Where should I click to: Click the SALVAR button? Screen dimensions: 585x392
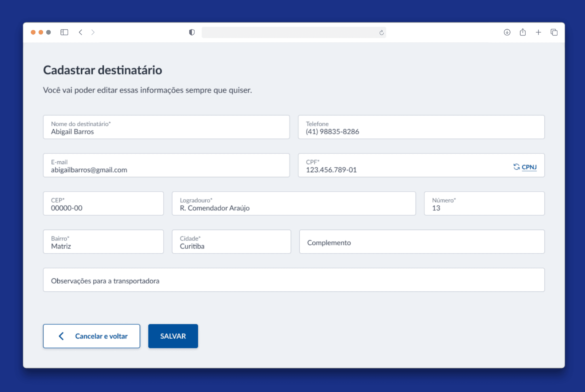coord(173,336)
